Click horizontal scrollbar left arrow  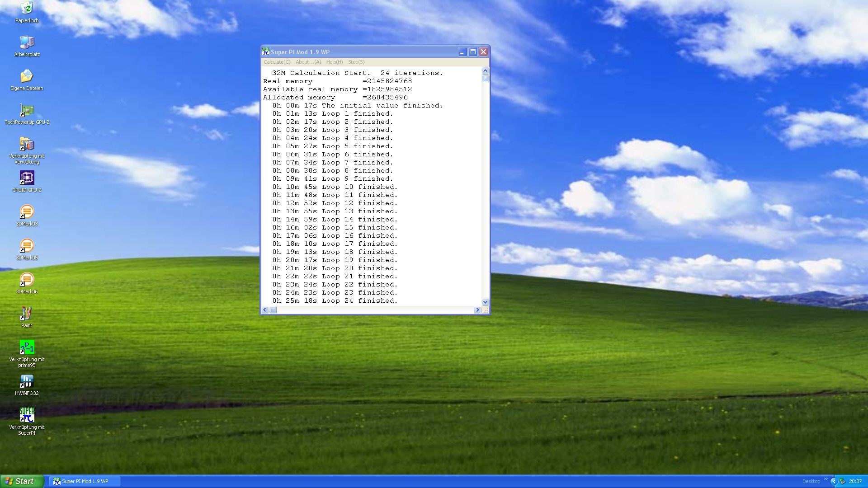(x=265, y=310)
